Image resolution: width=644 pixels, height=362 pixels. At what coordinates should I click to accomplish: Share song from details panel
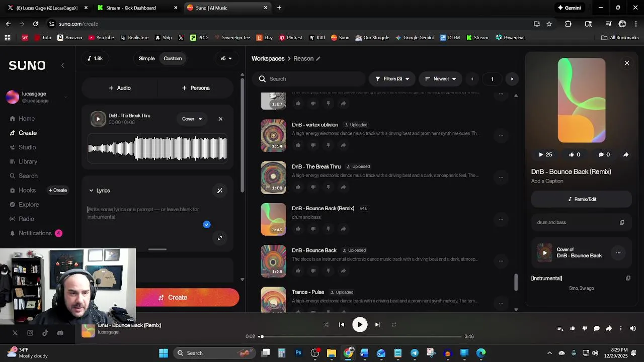coord(626,155)
